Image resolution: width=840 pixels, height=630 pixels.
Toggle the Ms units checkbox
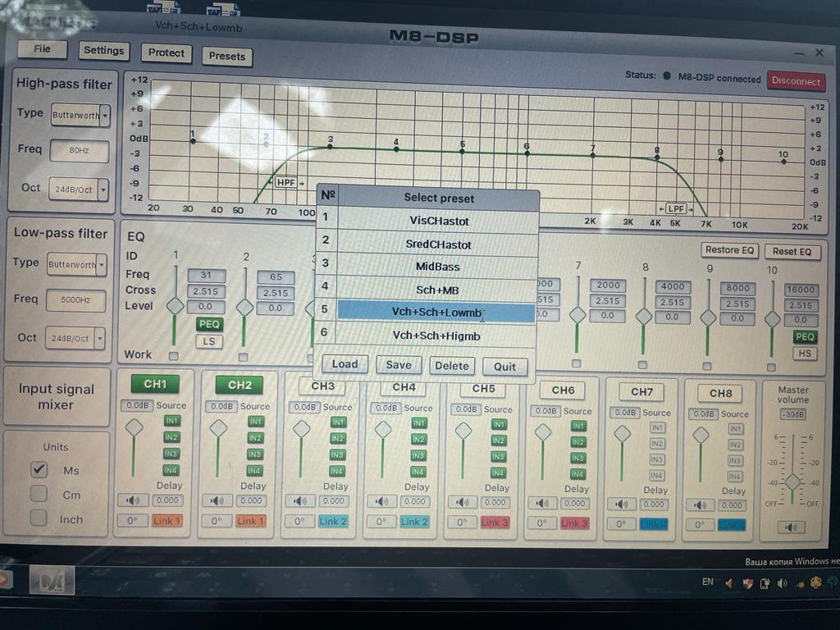[x=39, y=469]
